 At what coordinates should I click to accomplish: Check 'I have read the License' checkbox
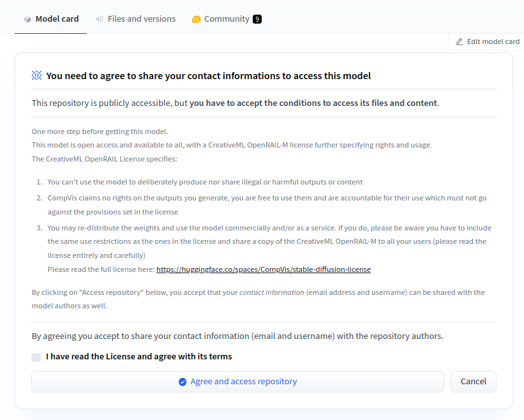click(36, 357)
